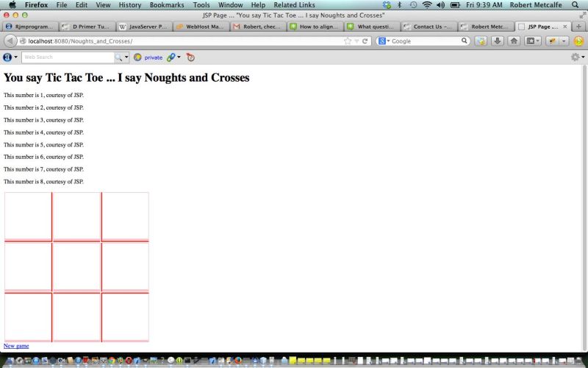Click the Robert Metcalfe user menu
The image size is (588, 368).
(536, 5)
